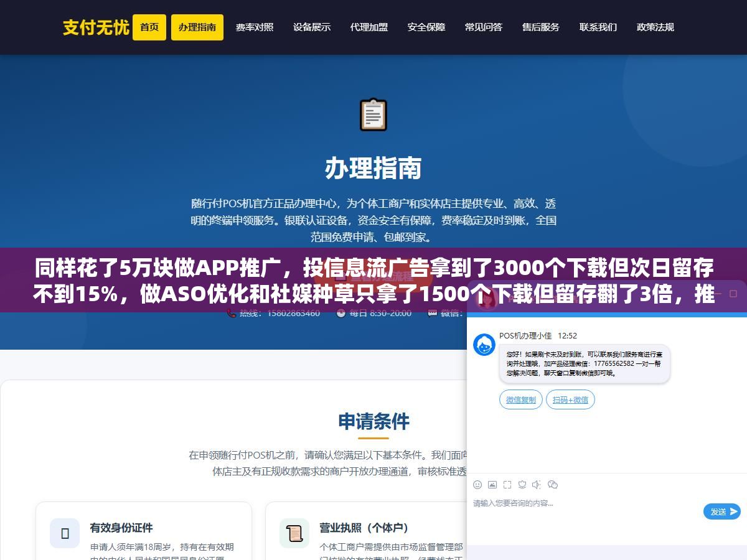Click the chat message mentioning 17765562582

(x=585, y=363)
